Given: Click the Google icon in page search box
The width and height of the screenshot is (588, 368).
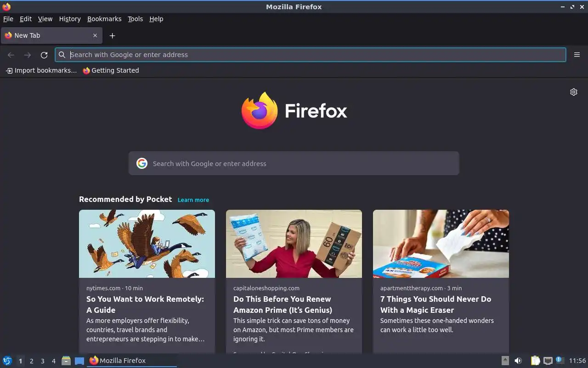Looking at the screenshot, I should 142,163.
